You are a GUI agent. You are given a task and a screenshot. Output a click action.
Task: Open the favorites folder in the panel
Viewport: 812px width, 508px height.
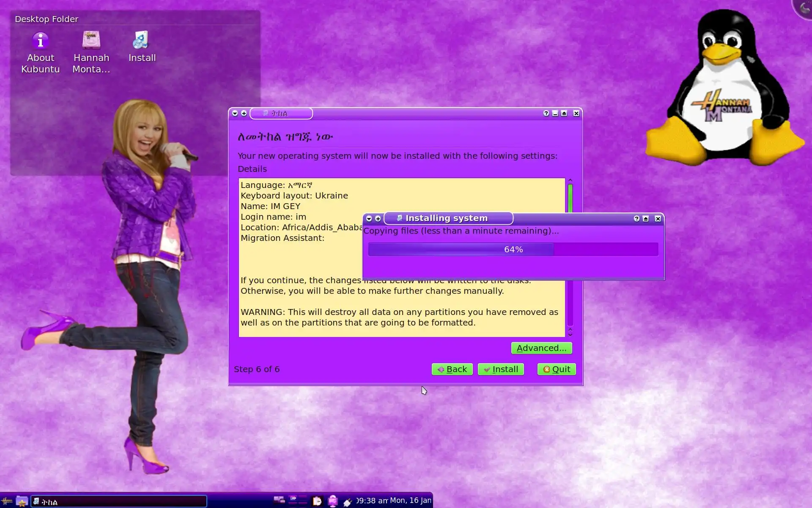coord(22,501)
